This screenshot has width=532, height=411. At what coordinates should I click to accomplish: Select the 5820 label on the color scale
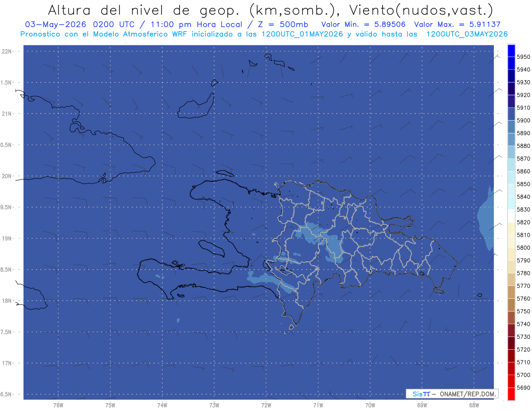(x=523, y=222)
